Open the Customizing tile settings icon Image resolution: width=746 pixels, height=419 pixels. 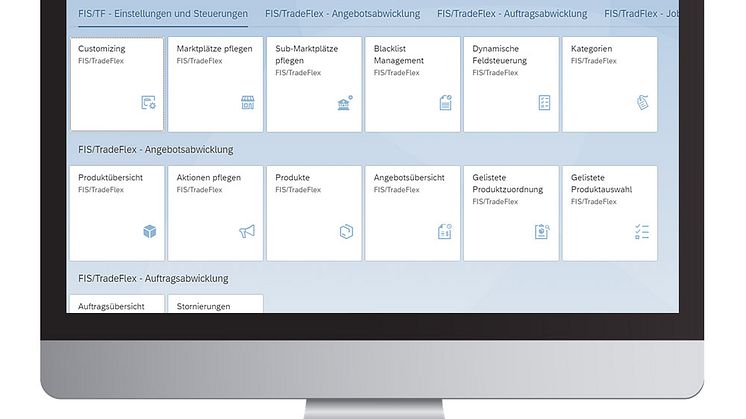pyautogui.click(x=148, y=102)
